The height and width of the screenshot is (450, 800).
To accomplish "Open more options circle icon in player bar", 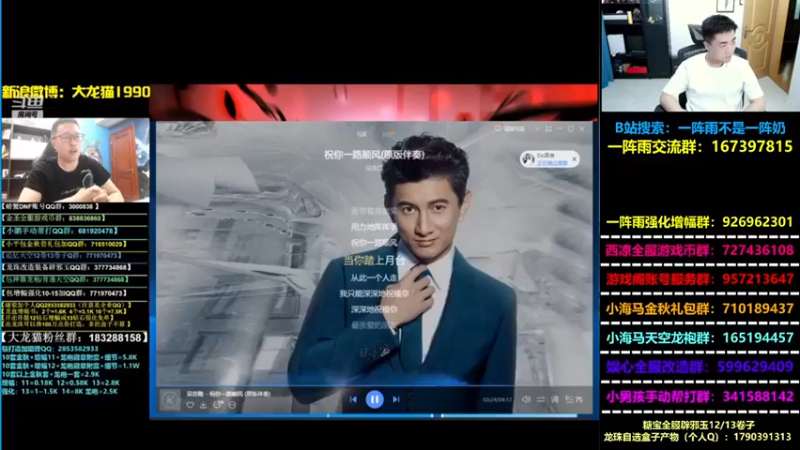I will pyautogui.click(x=232, y=405).
